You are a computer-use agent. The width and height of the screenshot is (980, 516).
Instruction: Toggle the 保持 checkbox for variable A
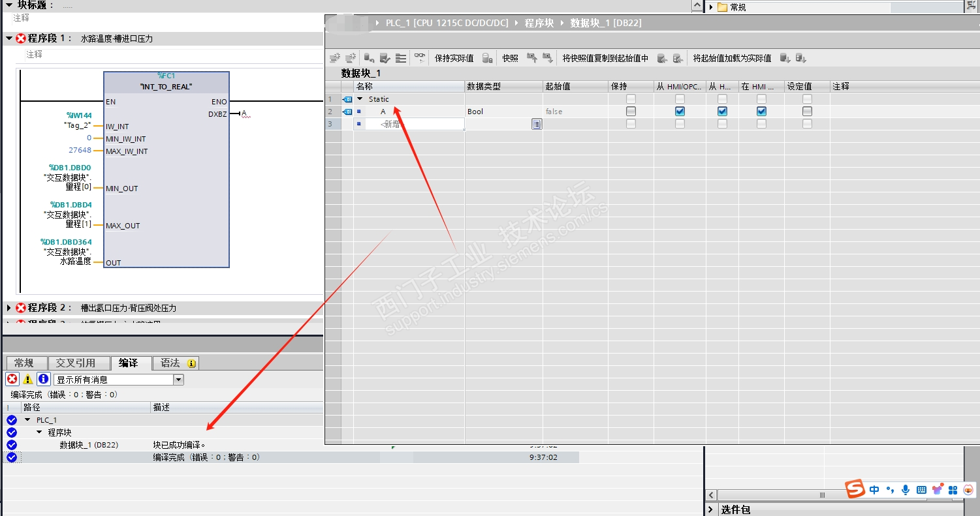click(x=631, y=112)
